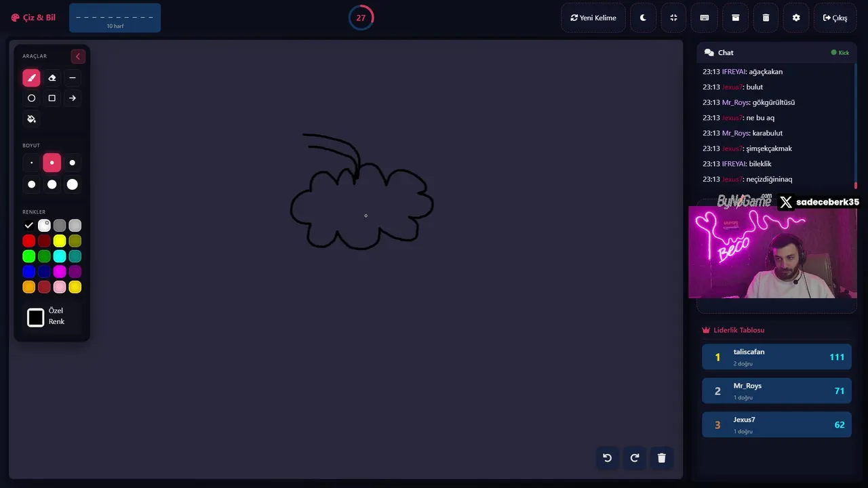Select the black color with checkmark
This screenshot has width=868, height=488.
click(28, 226)
